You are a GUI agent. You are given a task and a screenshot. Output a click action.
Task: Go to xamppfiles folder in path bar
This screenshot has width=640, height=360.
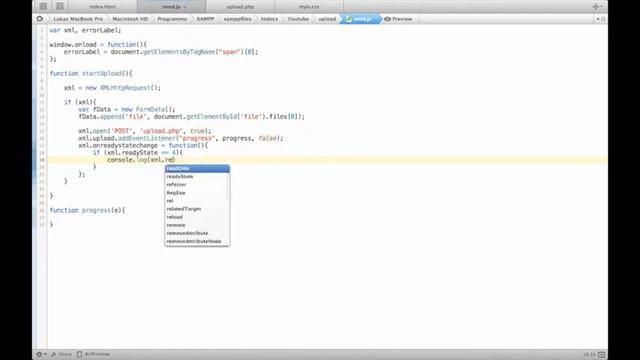(238, 19)
